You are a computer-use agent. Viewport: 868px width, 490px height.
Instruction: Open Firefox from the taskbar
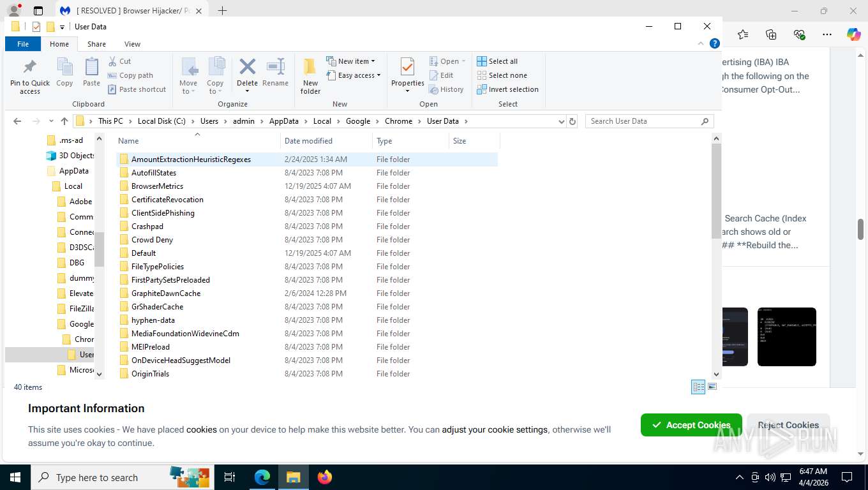tap(324, 477)
